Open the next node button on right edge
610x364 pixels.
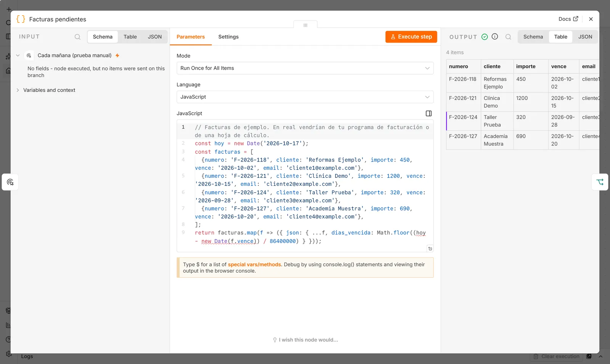click(600, 182)
